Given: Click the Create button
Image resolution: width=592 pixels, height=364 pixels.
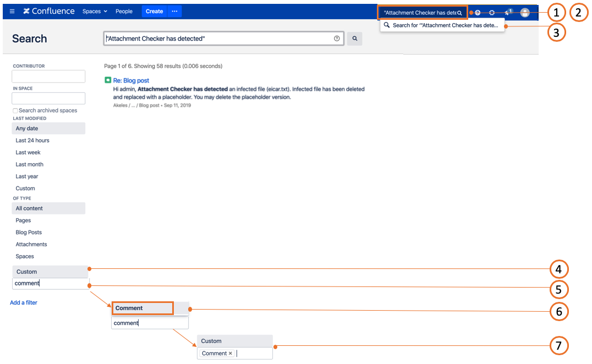Looking at the screenshot, I should 154,12.
